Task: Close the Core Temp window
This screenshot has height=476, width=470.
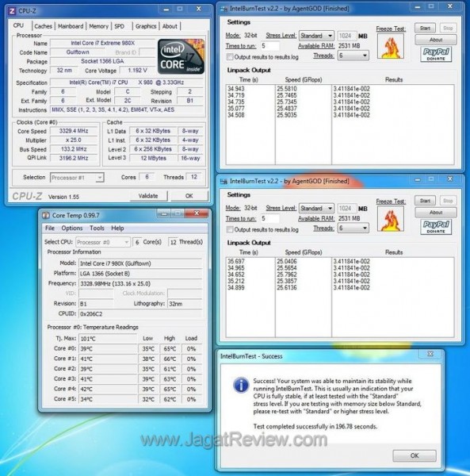Action: [197, 213]
